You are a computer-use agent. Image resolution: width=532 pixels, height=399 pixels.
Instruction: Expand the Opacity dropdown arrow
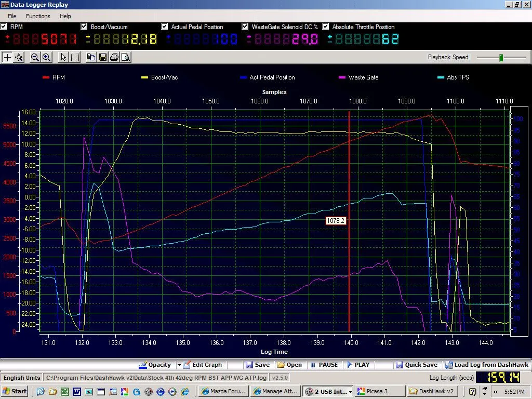(179, 365)
